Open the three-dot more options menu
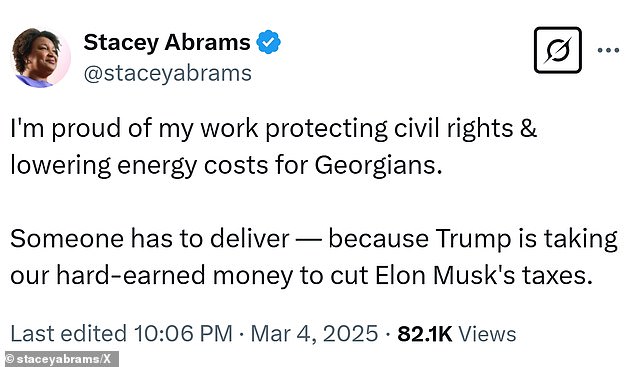This screenshot has height=367, width=634. point(608,51)
